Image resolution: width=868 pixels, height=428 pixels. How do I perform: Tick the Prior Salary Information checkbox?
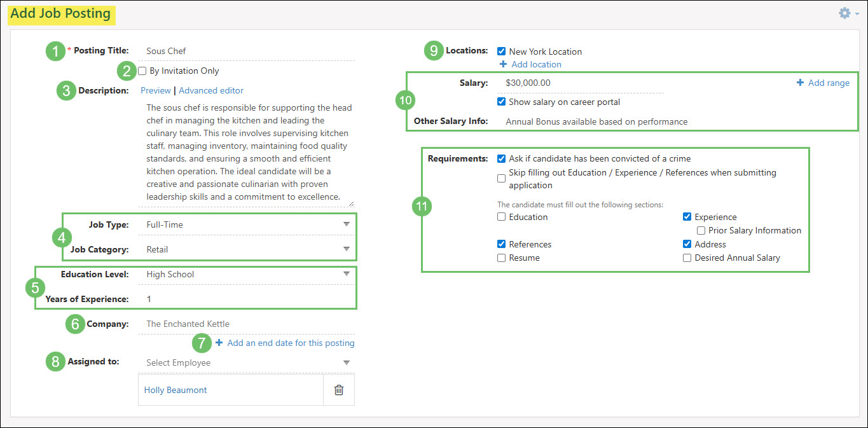point(701,231)
